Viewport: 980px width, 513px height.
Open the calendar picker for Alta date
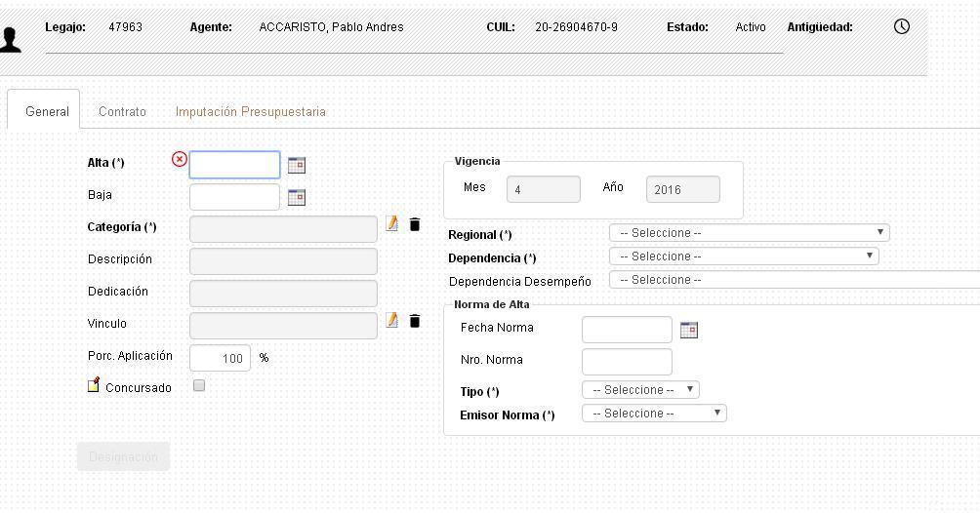pos(297,166)
